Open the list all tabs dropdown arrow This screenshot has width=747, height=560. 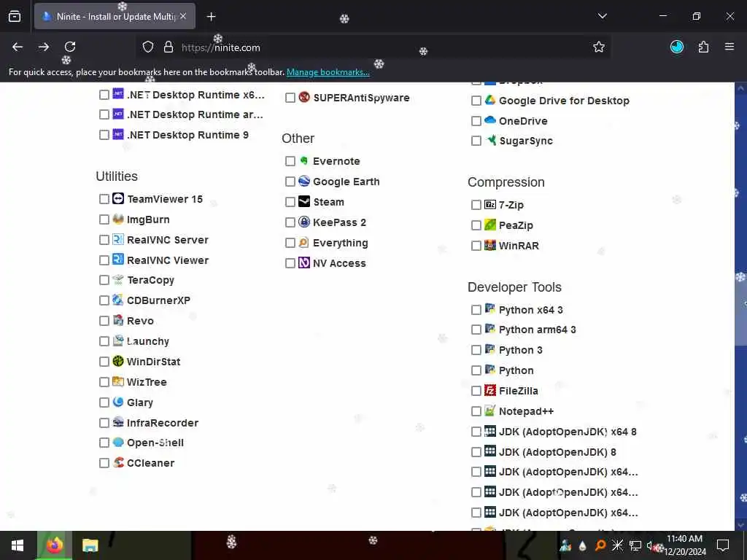point(602,16)
